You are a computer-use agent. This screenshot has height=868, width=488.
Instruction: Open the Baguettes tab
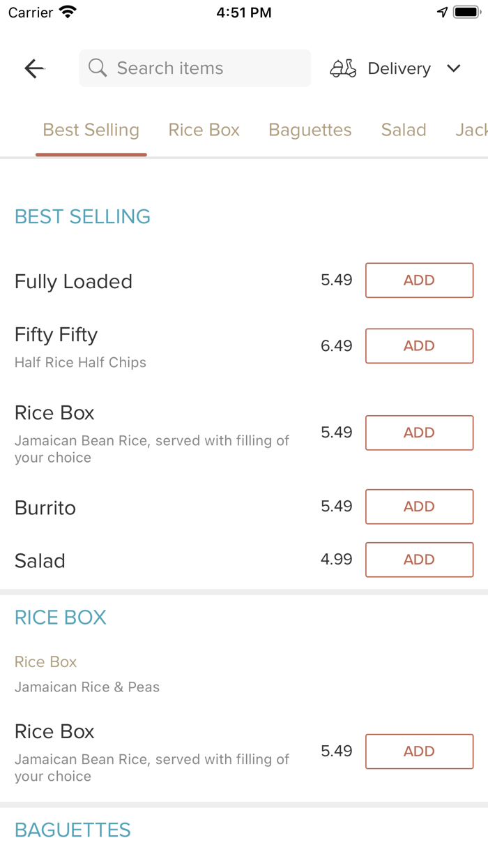310,130
